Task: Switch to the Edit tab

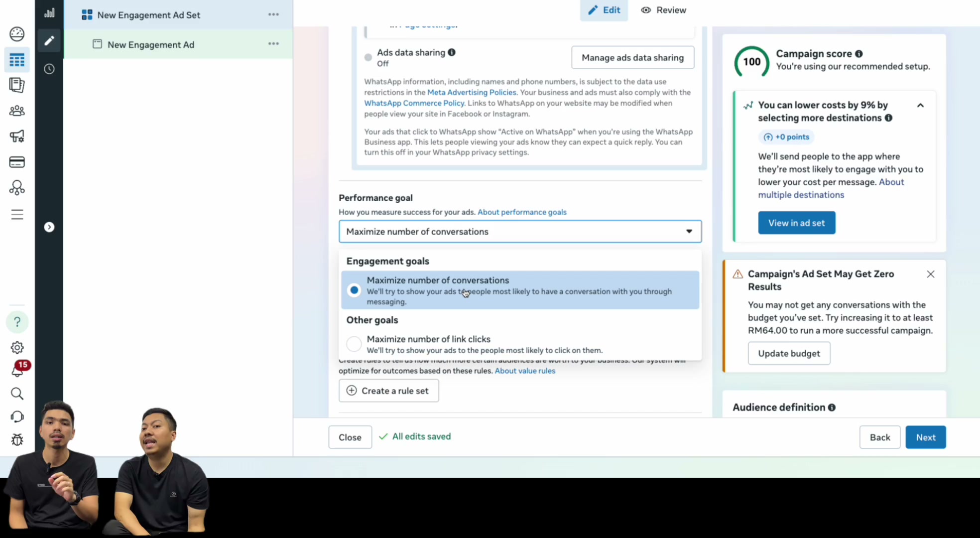Action: click(x=604, y=10)
